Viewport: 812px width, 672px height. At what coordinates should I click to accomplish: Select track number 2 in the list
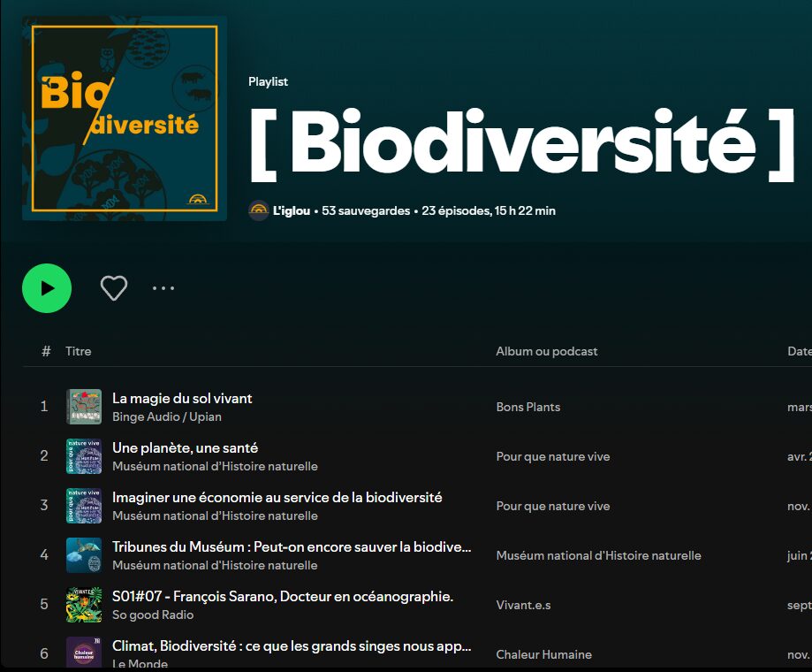coord(44,456)
